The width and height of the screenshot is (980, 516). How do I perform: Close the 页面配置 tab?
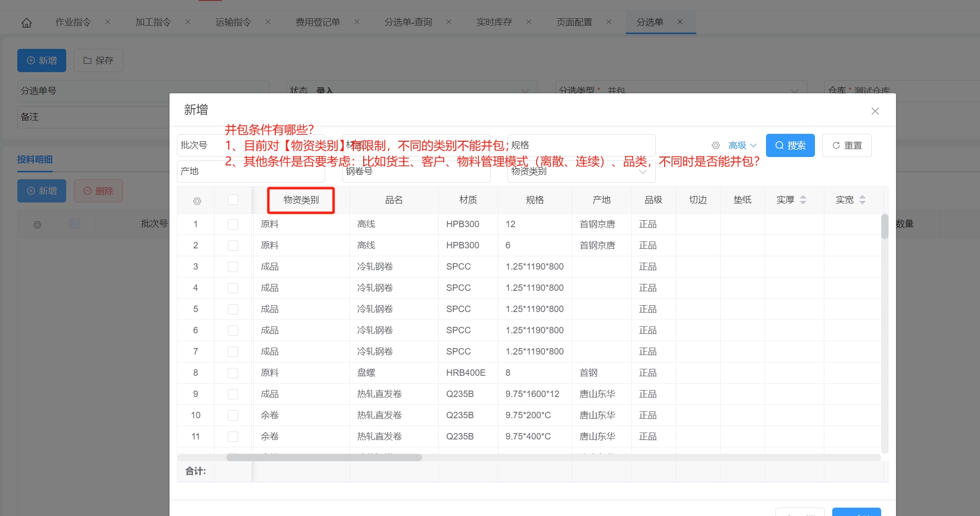[x=609, y=22]
